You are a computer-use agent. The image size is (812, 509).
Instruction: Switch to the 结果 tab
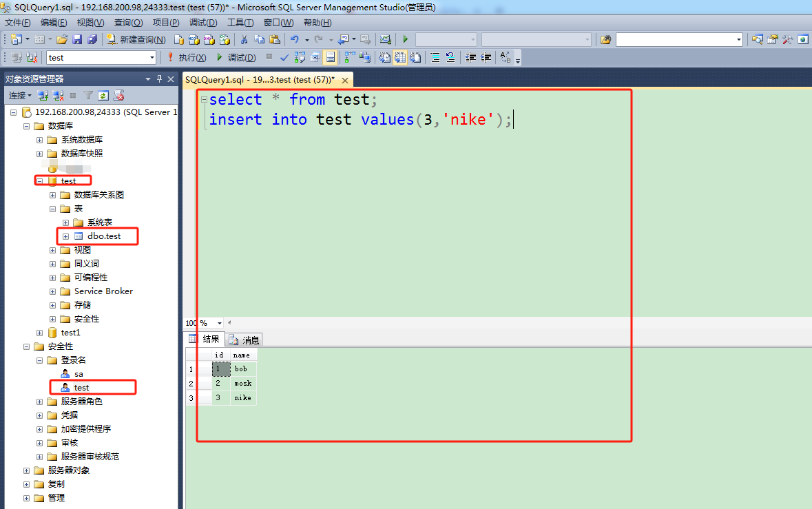205,339
